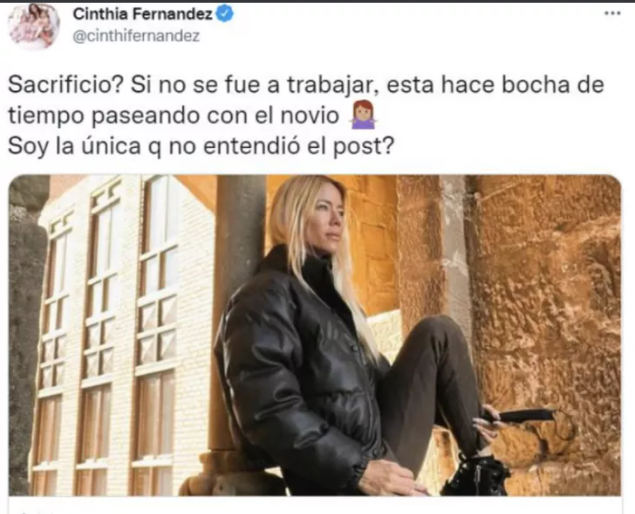
Task: Click the shrugging woman emoji
Action: pyautogui.click(x=363, y=115)
